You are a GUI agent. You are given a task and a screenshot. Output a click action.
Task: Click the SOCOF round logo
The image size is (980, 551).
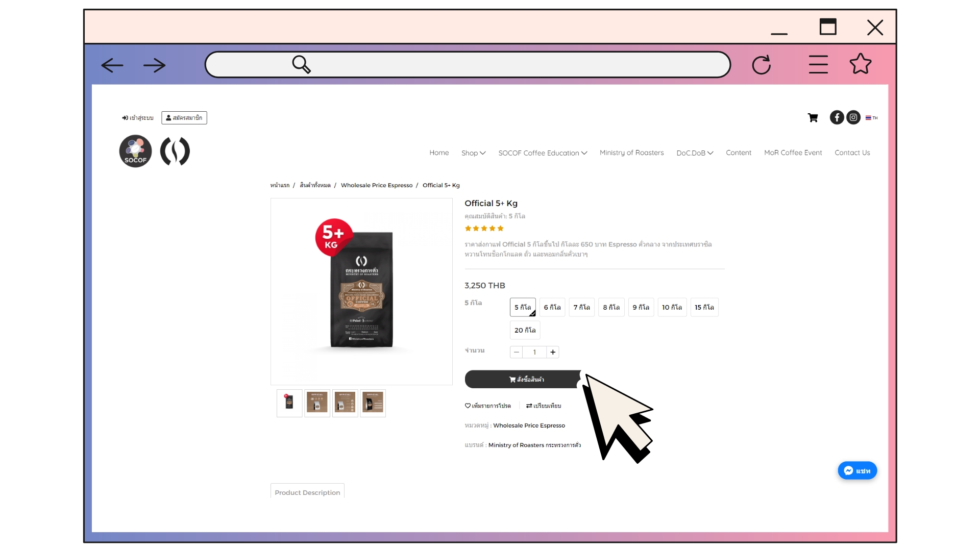[135, 151]
